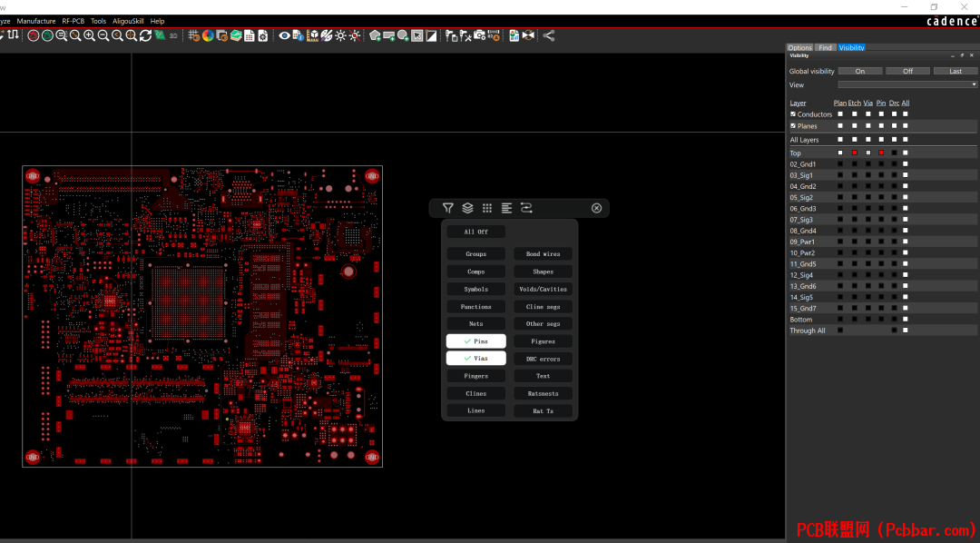
Task: Open the Help menu
Action: click(158, 21)
